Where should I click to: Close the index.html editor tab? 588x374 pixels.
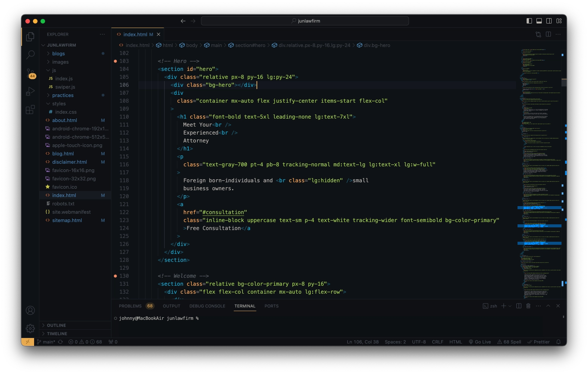click(x=158, y=34)
